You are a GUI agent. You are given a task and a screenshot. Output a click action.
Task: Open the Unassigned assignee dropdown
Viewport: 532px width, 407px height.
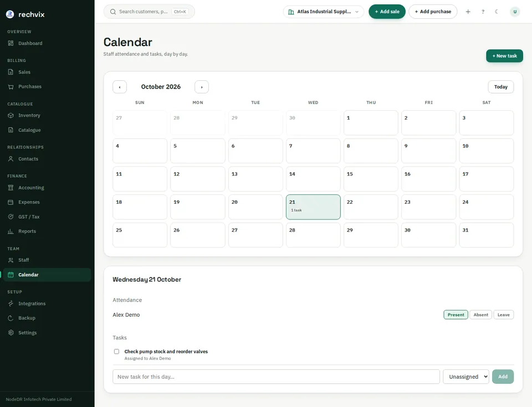466,377
